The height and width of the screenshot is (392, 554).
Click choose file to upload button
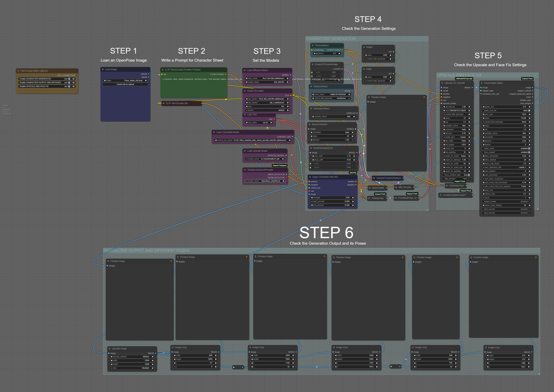(x=125, y=84)
